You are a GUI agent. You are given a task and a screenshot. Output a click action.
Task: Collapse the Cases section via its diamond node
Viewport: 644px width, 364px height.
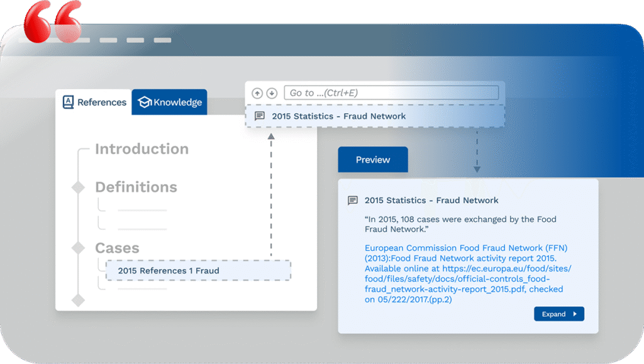coord(78,248)
